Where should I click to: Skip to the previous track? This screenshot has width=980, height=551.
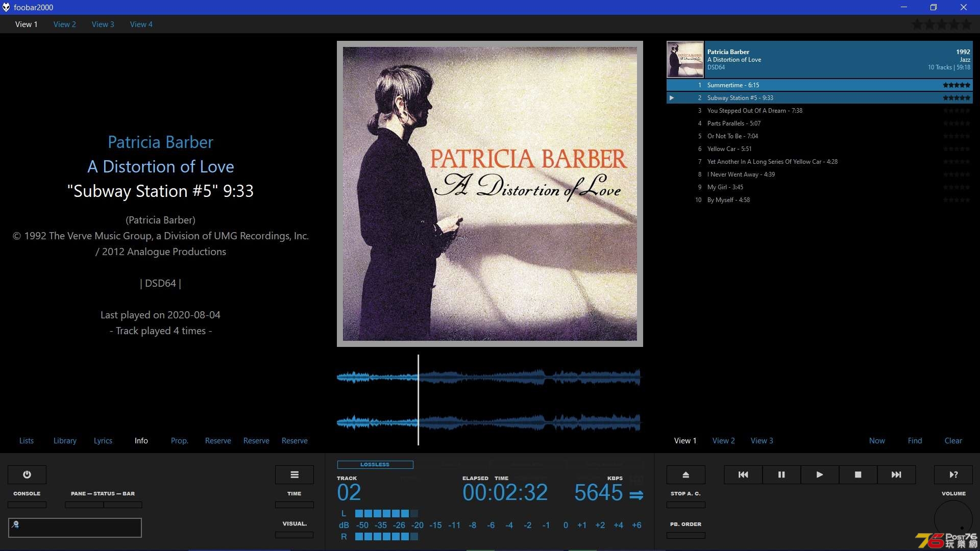pyautogui.click(x=743, y=474)
